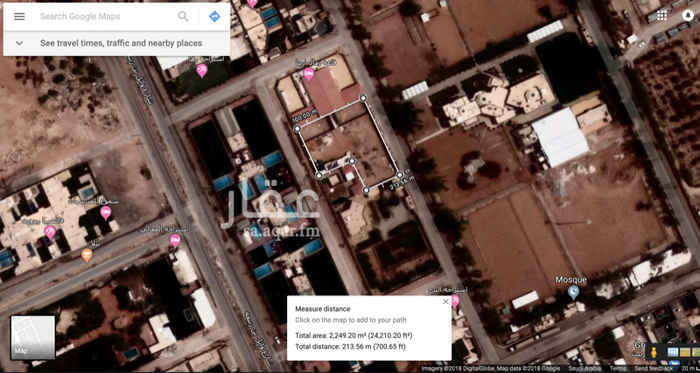700x373 pixels.
Task: Click the search magnifier icon
Action: [183, 17]
